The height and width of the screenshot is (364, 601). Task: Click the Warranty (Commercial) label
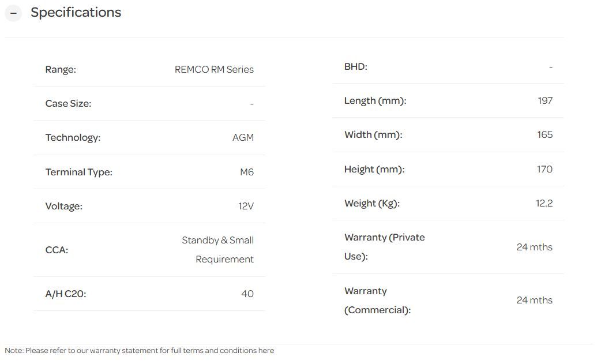click(377, 301)
